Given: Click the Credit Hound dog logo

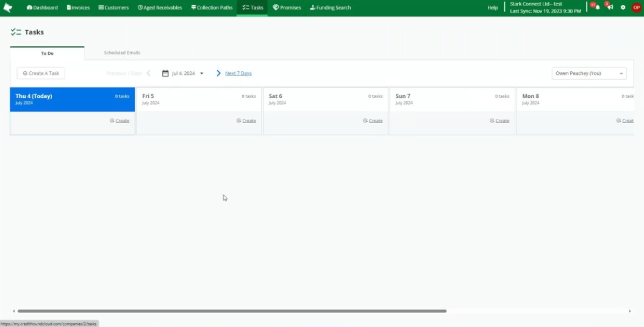Looking at the screenshot, I should tap(8, 7).
